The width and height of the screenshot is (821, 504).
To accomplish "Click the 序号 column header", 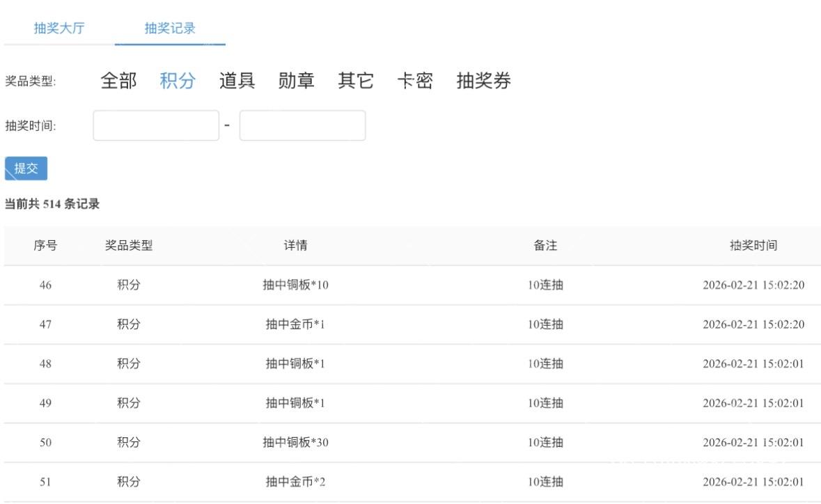I will point(45,246).
